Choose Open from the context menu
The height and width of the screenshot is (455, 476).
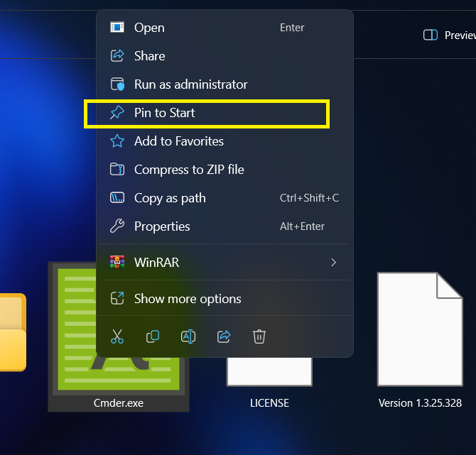(149, 28)
